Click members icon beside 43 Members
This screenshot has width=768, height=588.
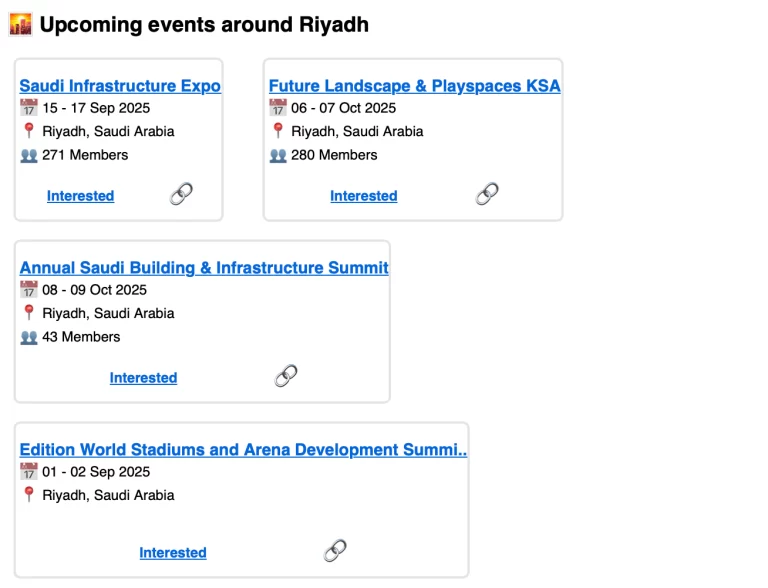(x=28, y=337)
